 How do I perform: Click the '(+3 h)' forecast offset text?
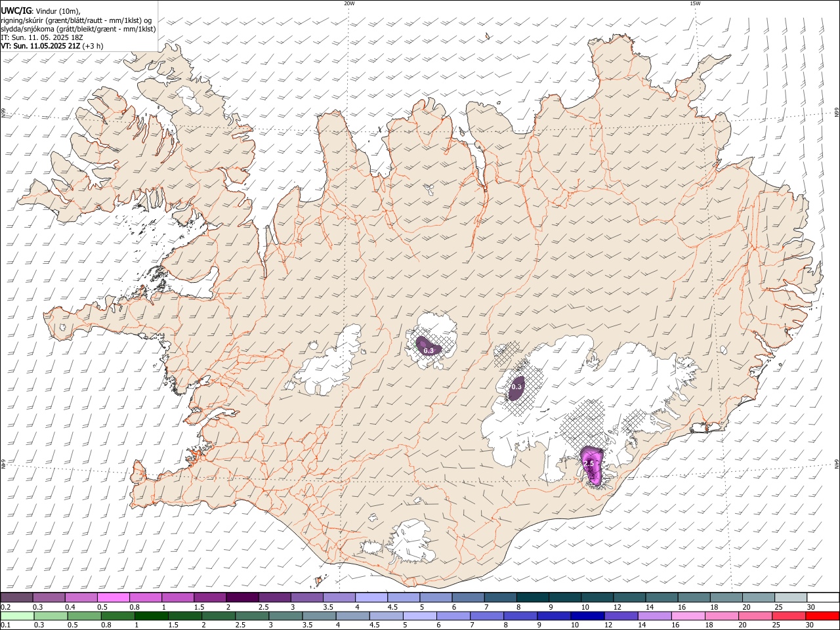pos(93,46)
